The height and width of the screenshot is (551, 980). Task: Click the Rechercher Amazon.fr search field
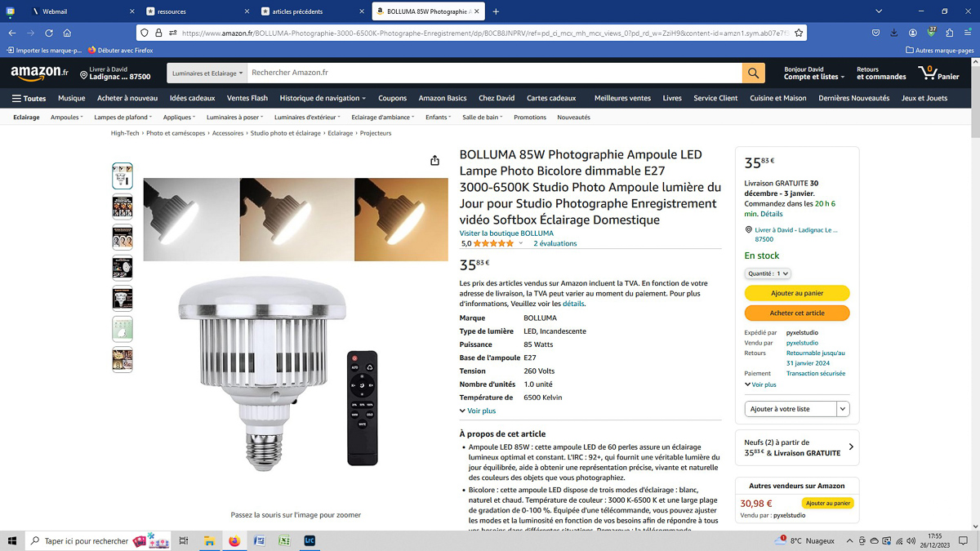click(494, 73)
